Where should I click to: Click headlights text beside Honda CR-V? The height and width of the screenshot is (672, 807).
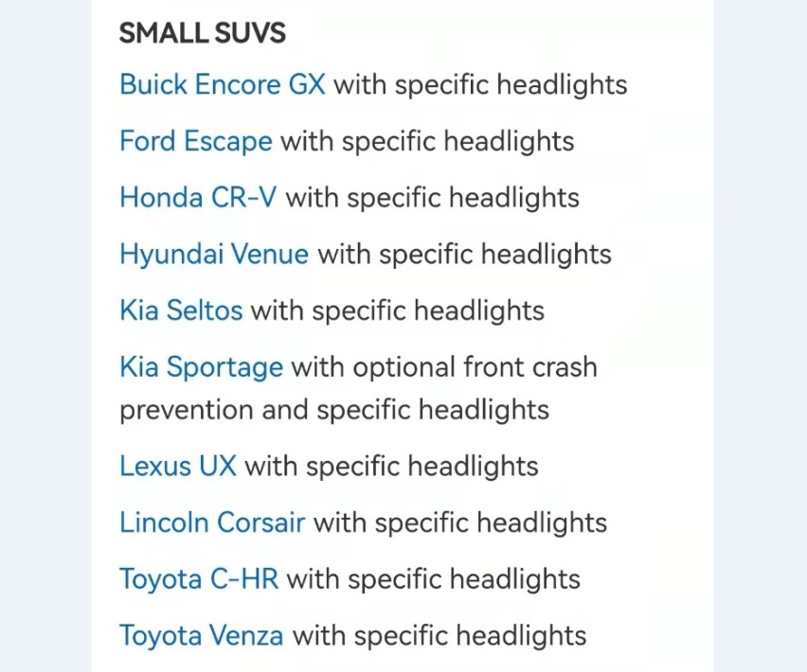pyautogui.click(x=514, y=198)
